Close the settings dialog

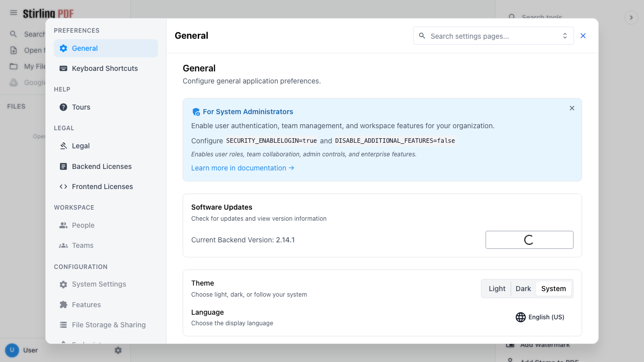pyautogui.click(x=583, y=36)
